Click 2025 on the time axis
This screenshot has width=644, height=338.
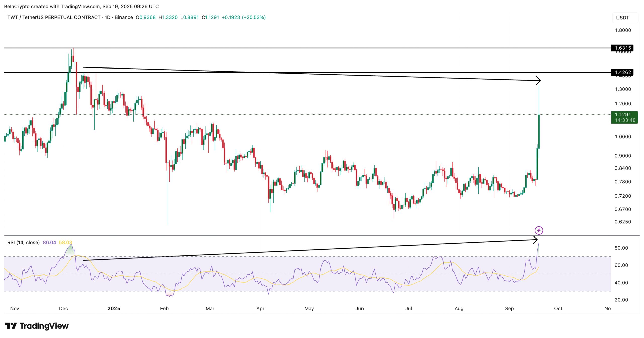114,308
